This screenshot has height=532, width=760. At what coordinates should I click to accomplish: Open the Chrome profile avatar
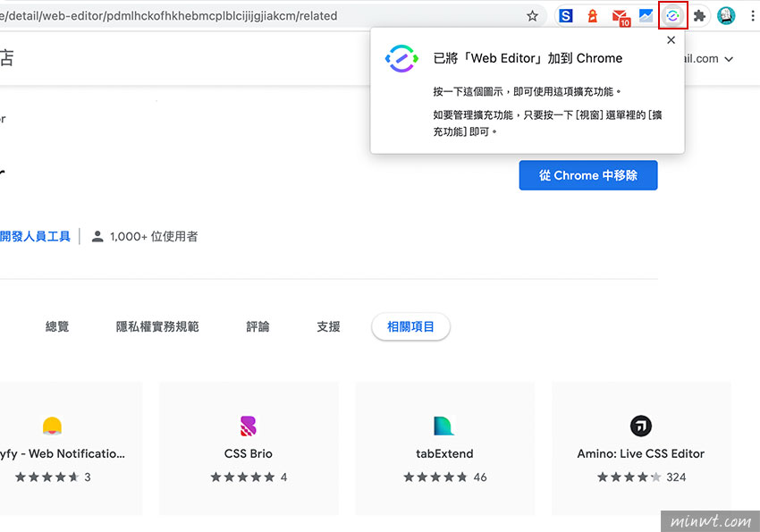click(x=726, y=16)
